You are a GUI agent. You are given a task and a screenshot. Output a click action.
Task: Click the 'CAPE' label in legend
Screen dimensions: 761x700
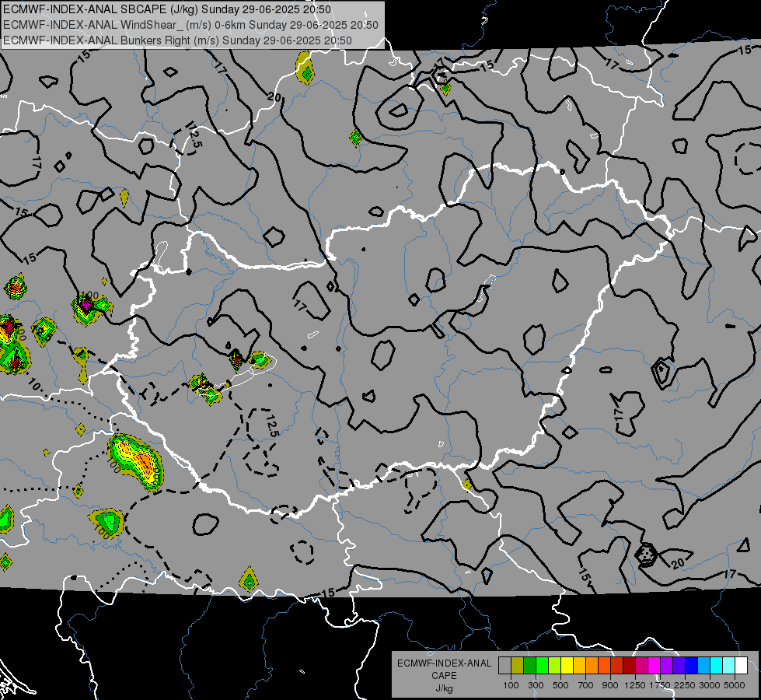click(x=444, y=676)
